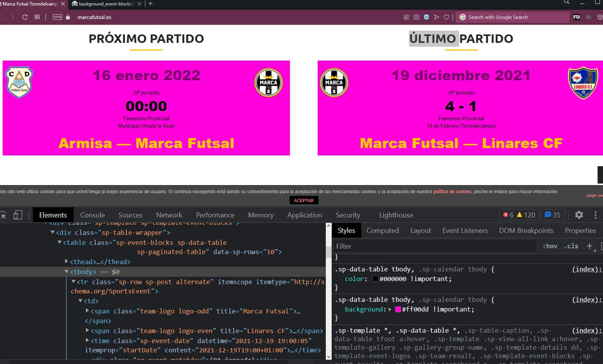
Task: Reload the marcafutsal.es page
Action: [x=24, y=17]
